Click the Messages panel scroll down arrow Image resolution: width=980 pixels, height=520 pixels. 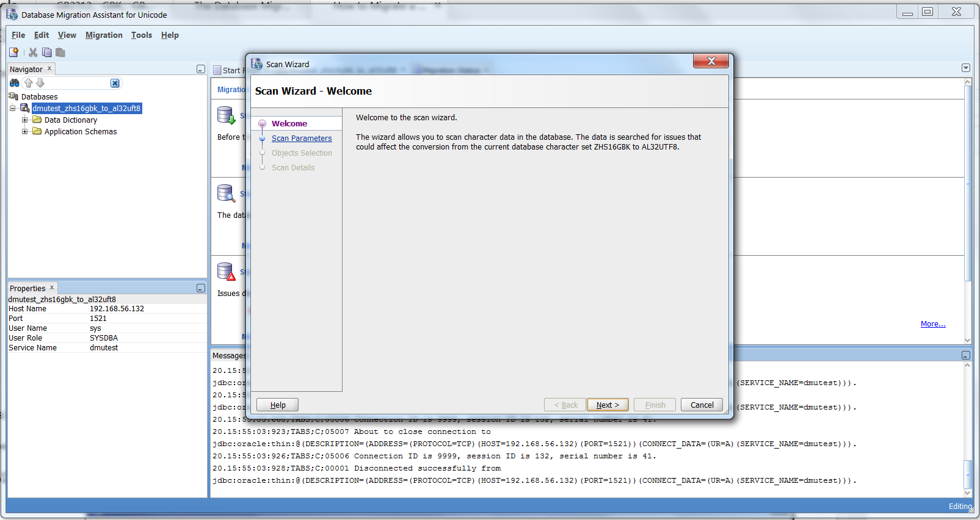tap(967, 493)
